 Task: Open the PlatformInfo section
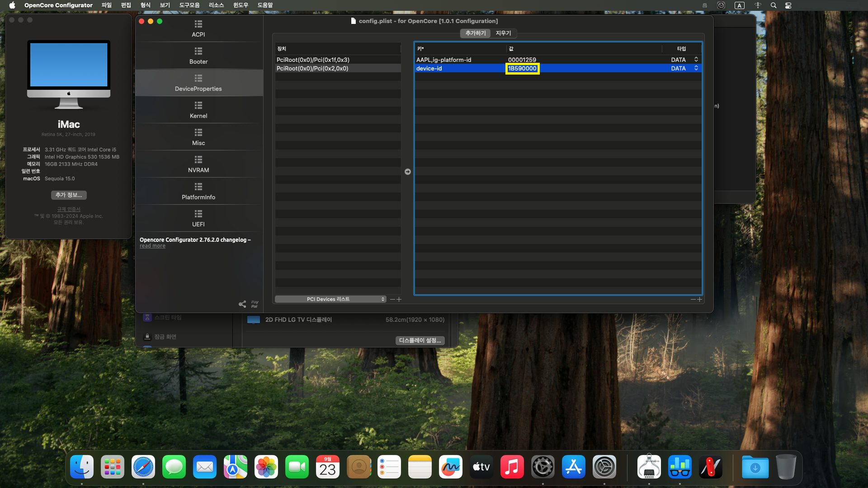click(198, 191)
